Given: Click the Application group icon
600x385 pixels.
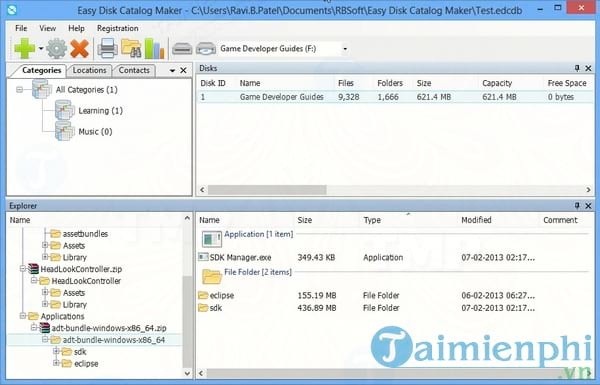Looking at the screenshot, I should [x=212, y=239].
